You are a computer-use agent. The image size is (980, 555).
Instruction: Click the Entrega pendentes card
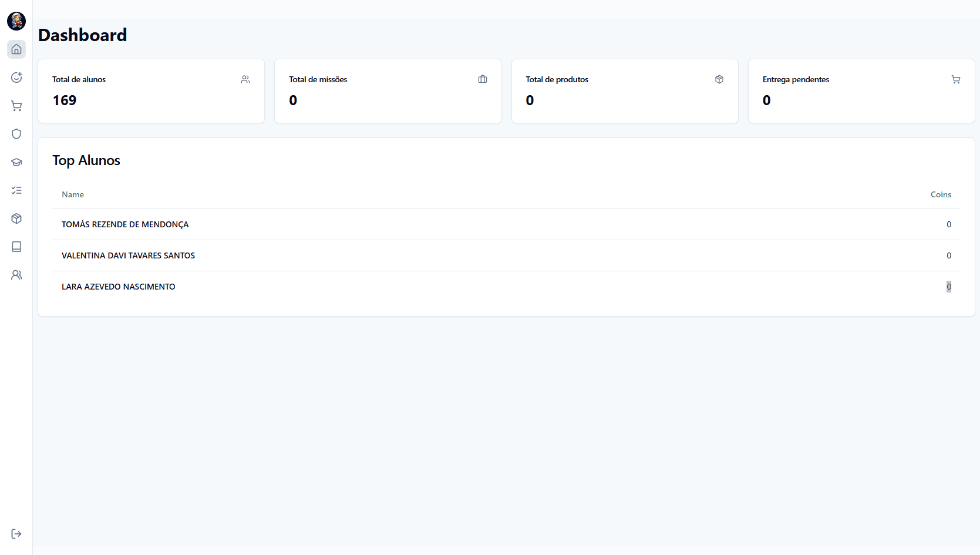tap(861, 91)
